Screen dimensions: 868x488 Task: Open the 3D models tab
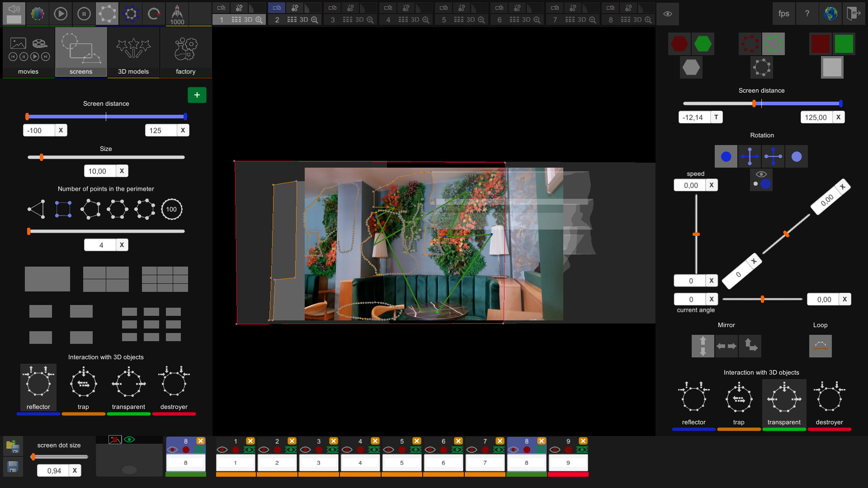[133, 53]
